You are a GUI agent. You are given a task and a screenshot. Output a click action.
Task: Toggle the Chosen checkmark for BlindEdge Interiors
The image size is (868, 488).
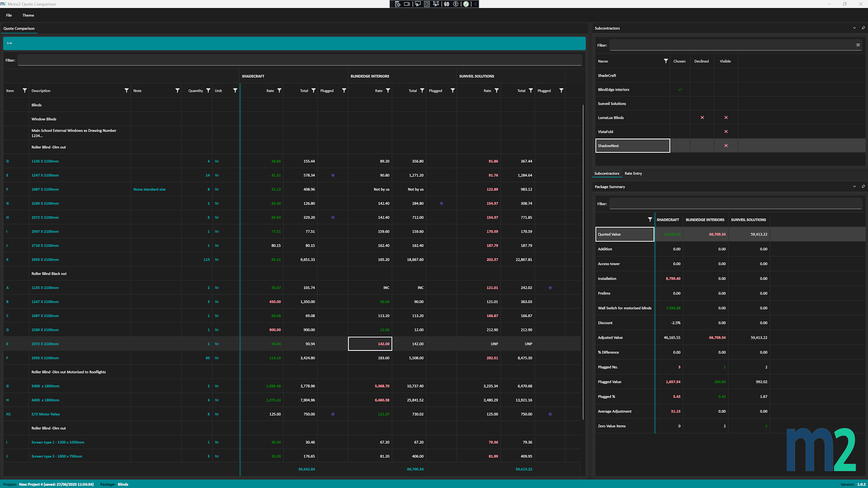pos(680,89)
